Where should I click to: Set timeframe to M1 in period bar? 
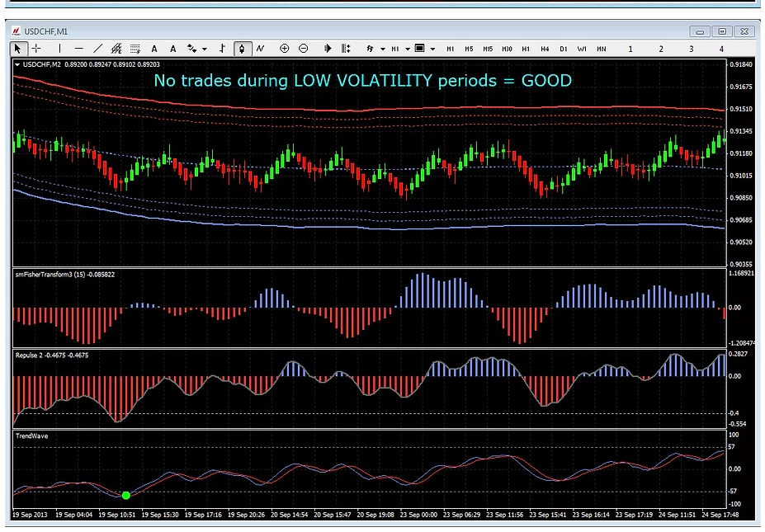point(451,49)
